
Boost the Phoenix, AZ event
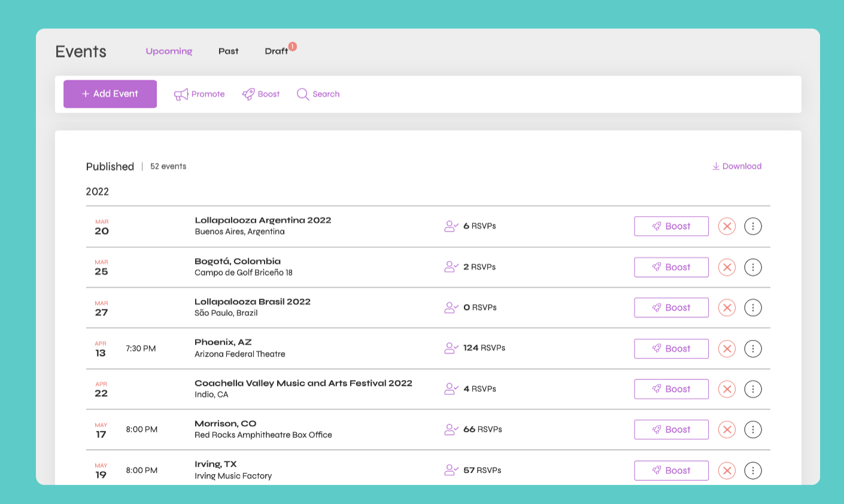(x=671, y=348)
